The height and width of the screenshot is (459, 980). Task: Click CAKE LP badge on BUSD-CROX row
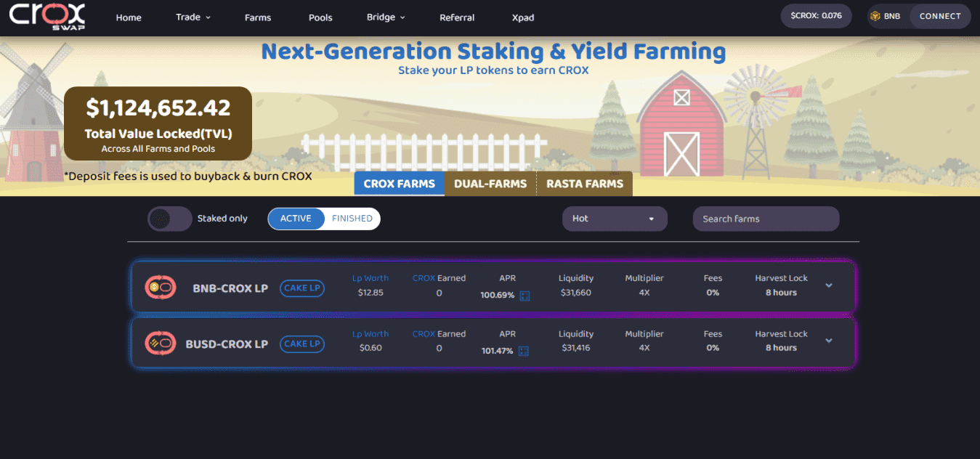click(301, 344)
